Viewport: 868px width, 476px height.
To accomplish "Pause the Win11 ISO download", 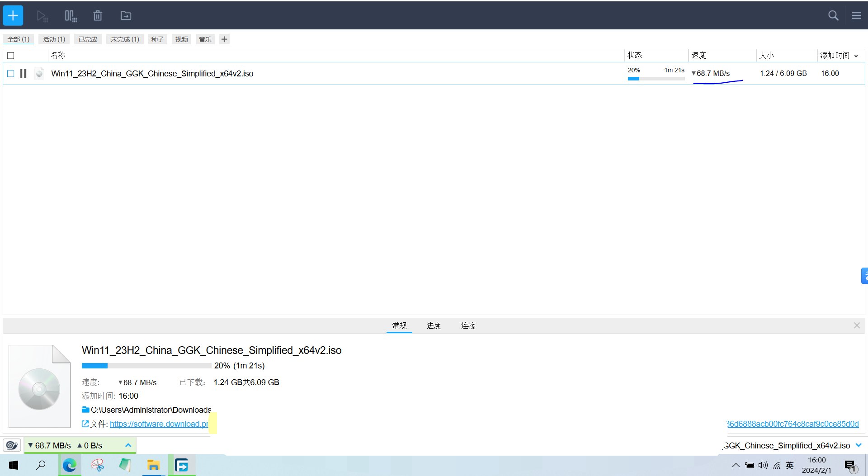I will 23,74.
